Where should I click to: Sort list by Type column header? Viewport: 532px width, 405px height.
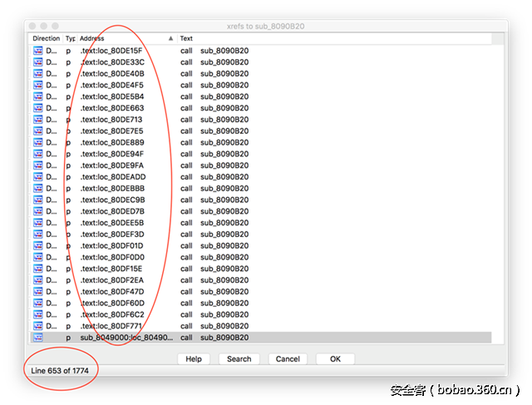[x=70, y=38]
